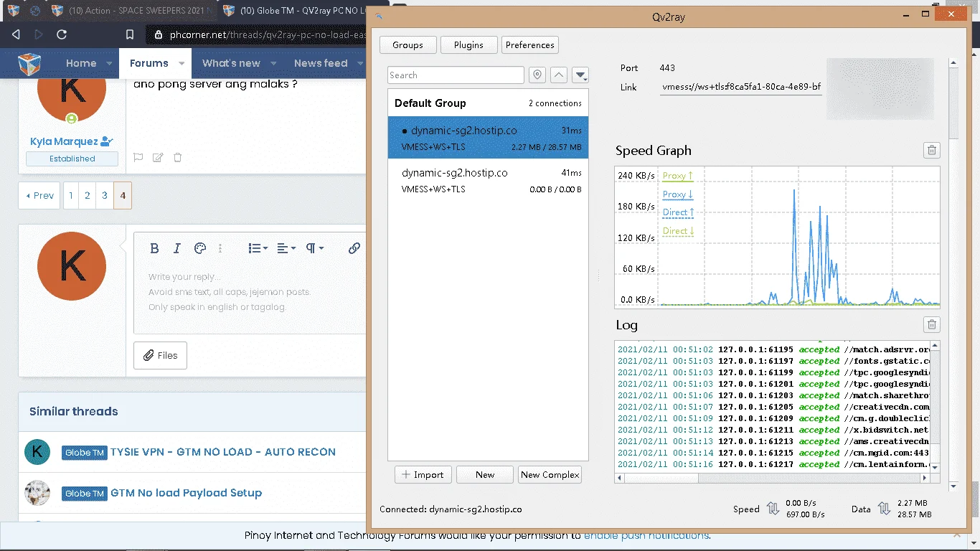Image resolution: width=980 pixels, height=551 pixels.
Task: Toggle Proxy download graph legend
Action: click(x=678, y=194)
